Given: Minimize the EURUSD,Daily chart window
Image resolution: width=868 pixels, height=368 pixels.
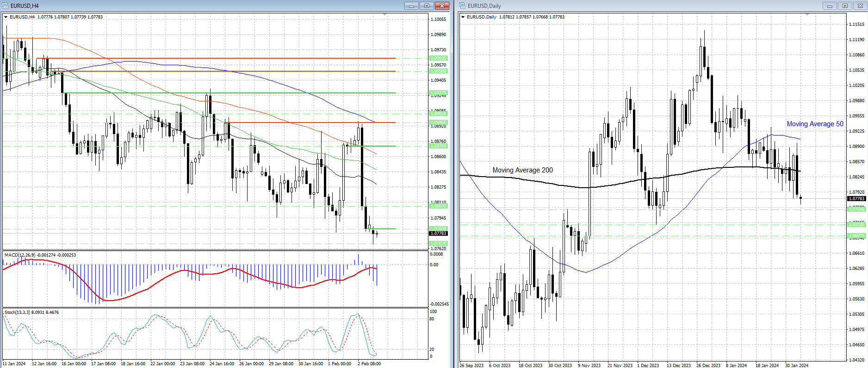Looking at the screenshot, I should (x=830, y=6).
